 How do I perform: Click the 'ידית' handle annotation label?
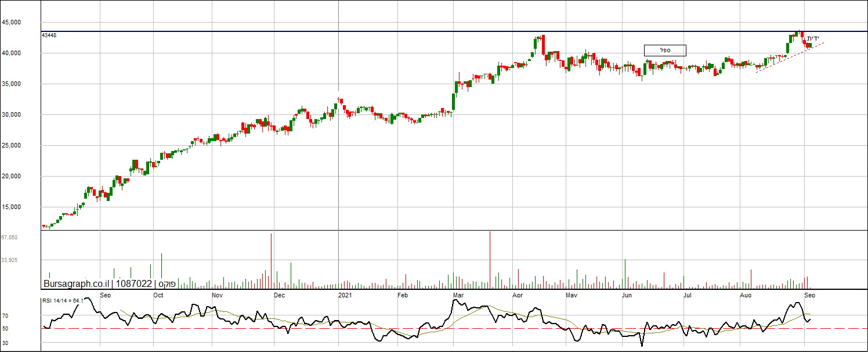coord(813,39)
